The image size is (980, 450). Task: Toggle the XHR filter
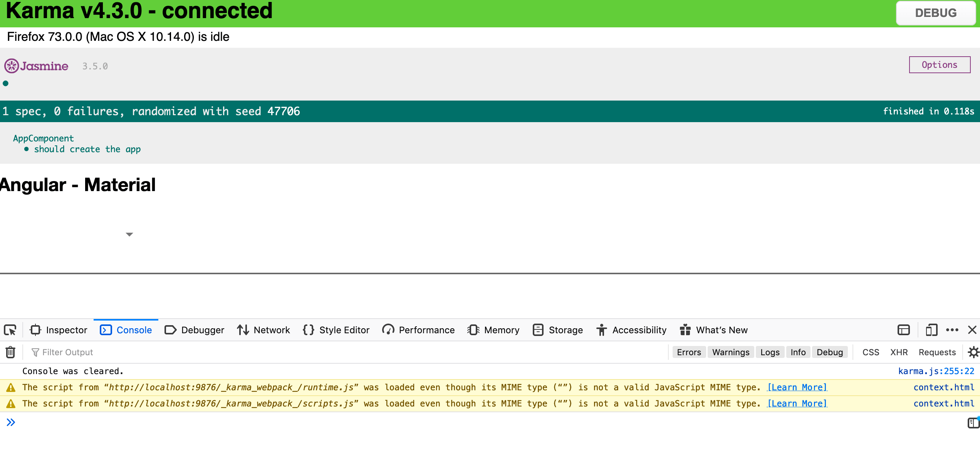point(898,352)
